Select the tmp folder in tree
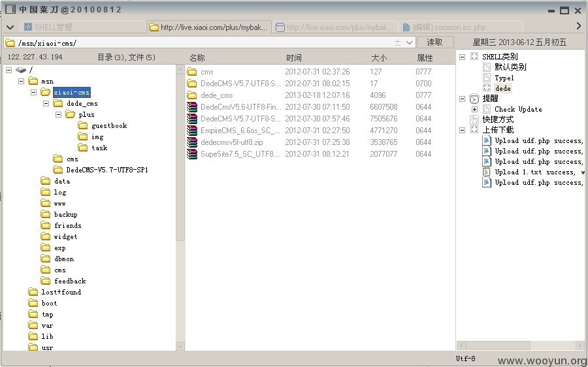The width and height of the screenshot is (588, 367). pyautogui.click(x=47, y=314)
